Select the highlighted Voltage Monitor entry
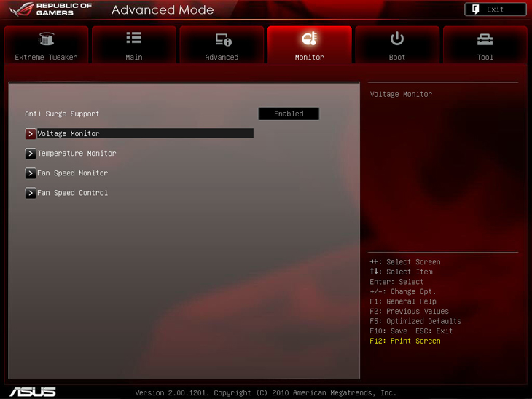532x399 pixels. click(138, 134)
